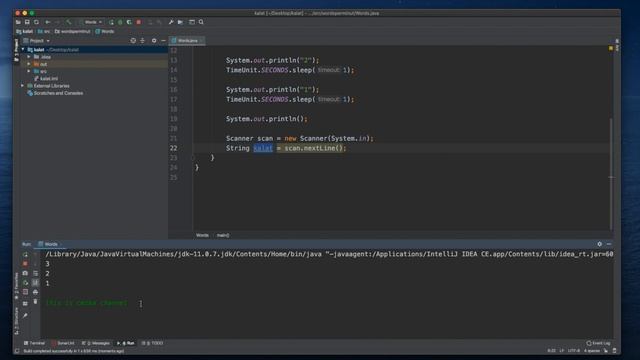Expand the out folder
This screenshot has height=360, width=640.
tap(29, 64)
